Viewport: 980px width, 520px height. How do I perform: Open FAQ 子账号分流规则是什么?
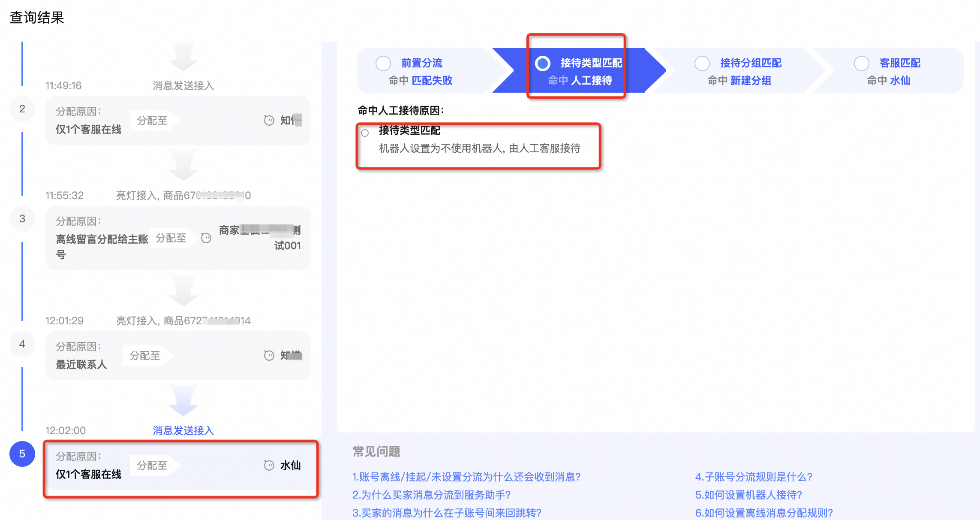tap(754, 477)
